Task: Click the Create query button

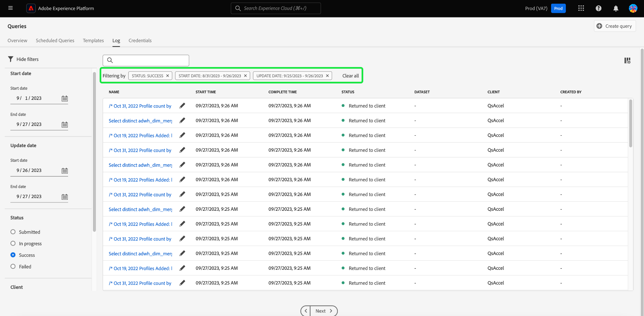Action: click(614, 26)
